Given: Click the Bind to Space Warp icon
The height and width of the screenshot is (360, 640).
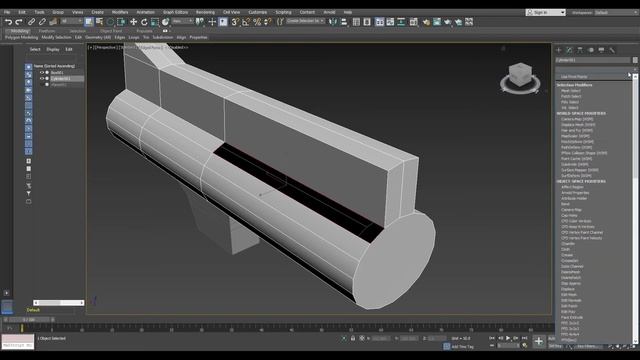Looking at the screenshot, I should (x=53, y=22).
